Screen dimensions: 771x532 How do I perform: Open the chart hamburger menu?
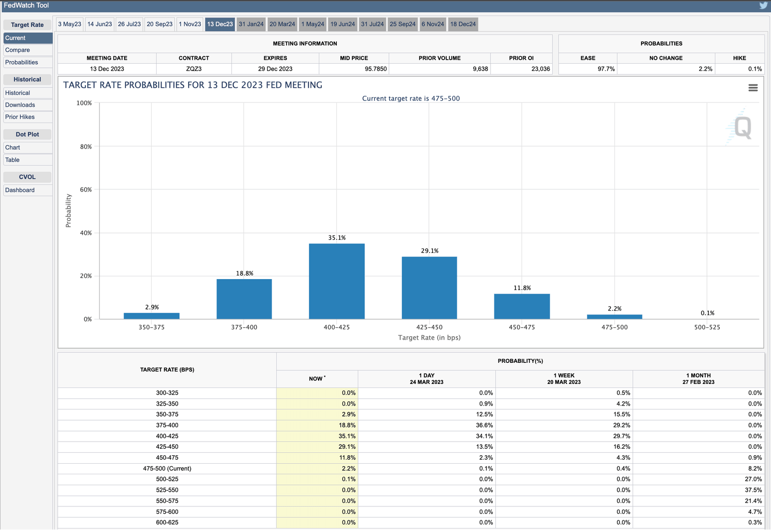click(x=753, y=88)
